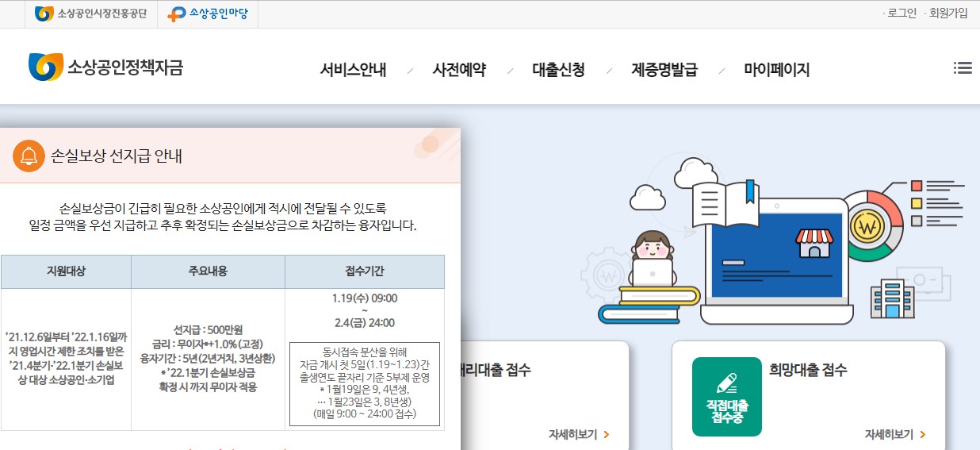This screenshot has height=450, width=980.
Task: Open the hamburger menu icon
Action: pos(962,68)
